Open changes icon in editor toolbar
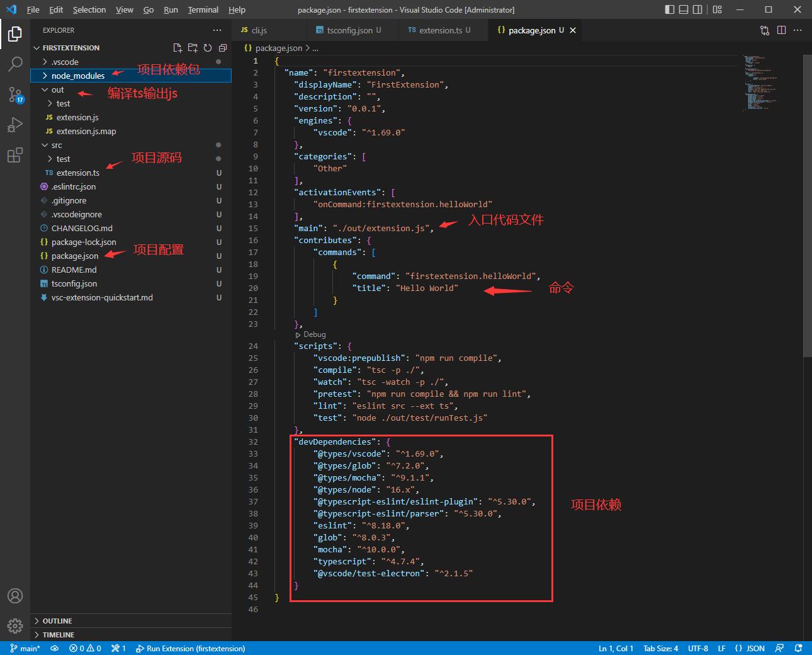The width and height of the screenshot is (812, 655). [765, 30]
